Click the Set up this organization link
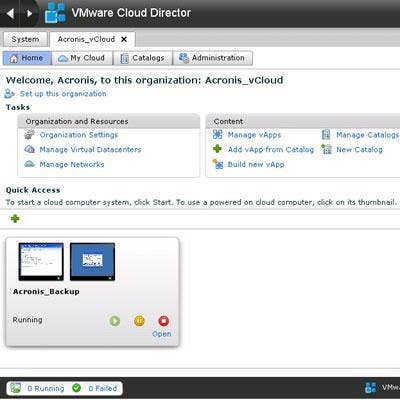Viewport: 400px width, 400px height. [63, 94]
